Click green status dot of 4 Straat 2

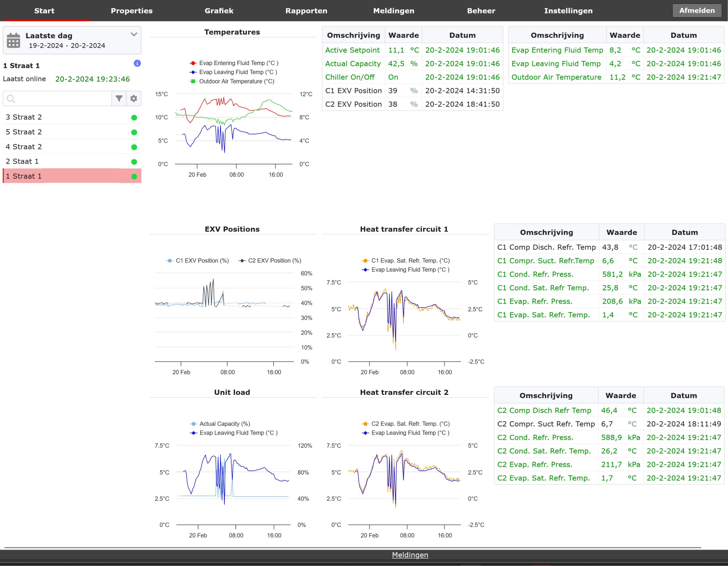point(134,147)
